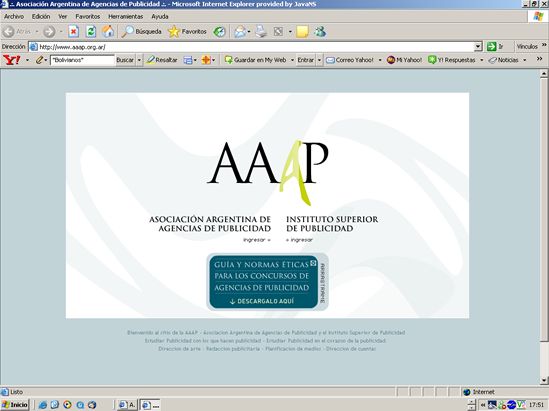Click the Forward arrow navigation button
The width and height of the screenshot is (549, 411).
pos(49,32)
